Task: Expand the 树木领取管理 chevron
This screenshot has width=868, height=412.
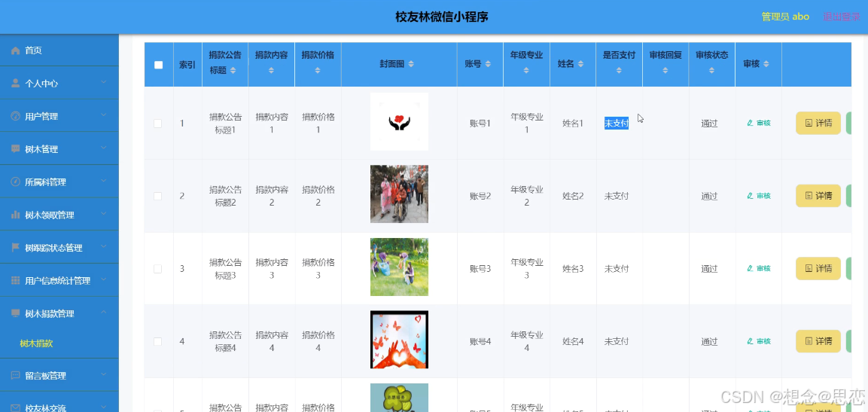Action: coord(104,215)
